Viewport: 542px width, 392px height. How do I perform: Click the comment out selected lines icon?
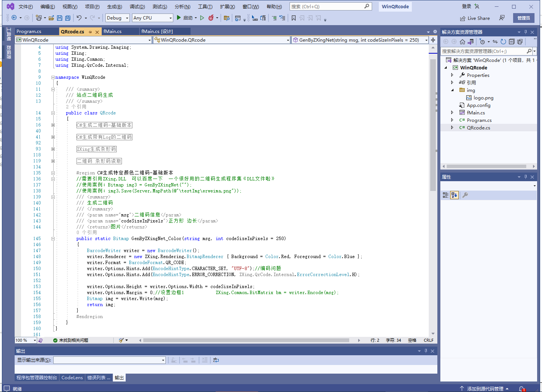tap(274, 18)
